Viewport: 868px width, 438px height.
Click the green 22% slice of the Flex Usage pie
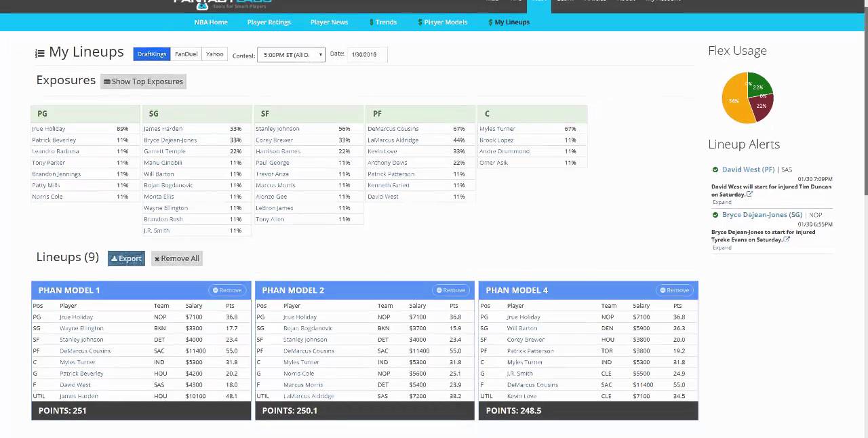tap(759, 86)
